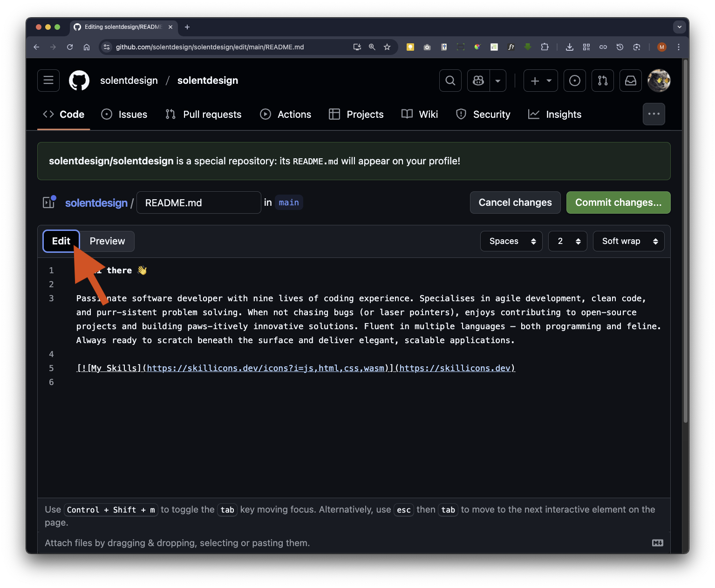Select the Edit view toggle
The image size is (715, 588).
pyautogui.click(x=61, y=241)
